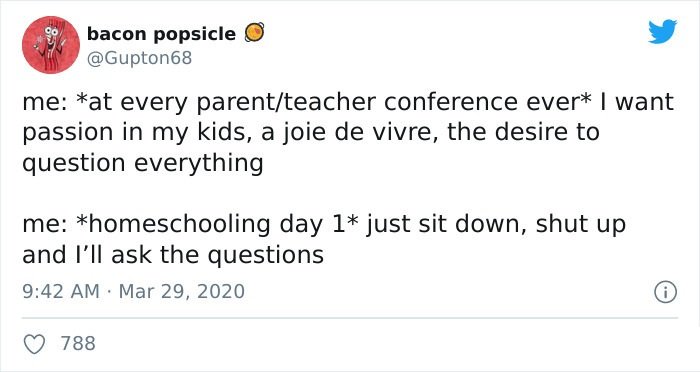Click the divider line above likes
Viewport: 700px width, 372px height.
(350, 318)
